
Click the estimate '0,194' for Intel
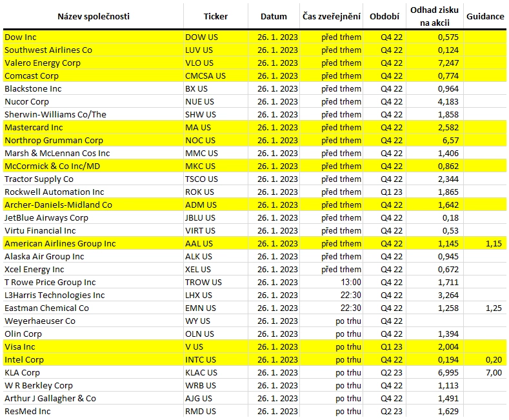(448, 359)
